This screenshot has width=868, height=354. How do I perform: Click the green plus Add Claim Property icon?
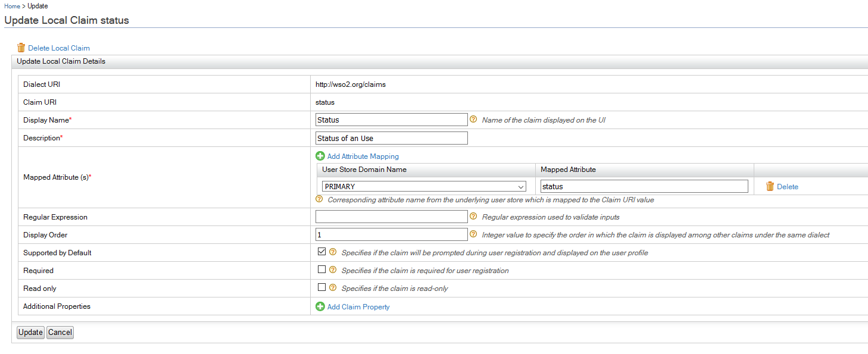click(x=320, y=306)
